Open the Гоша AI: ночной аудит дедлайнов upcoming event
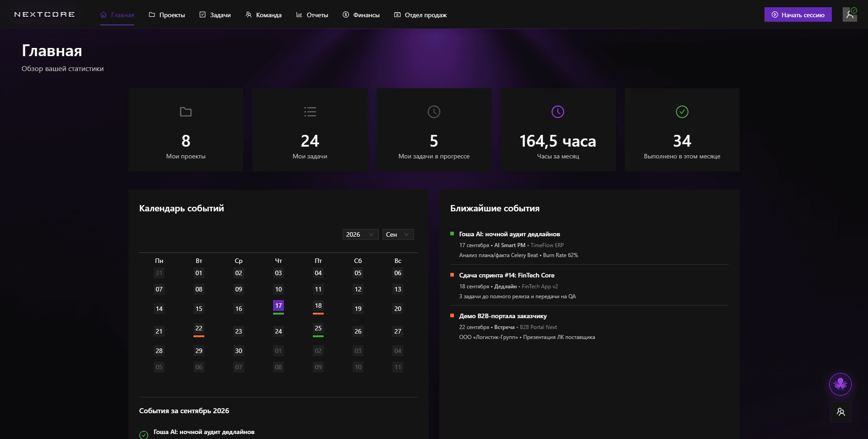Image resolution: width=868 pixels, height=439 pixels. pos(509,234)
